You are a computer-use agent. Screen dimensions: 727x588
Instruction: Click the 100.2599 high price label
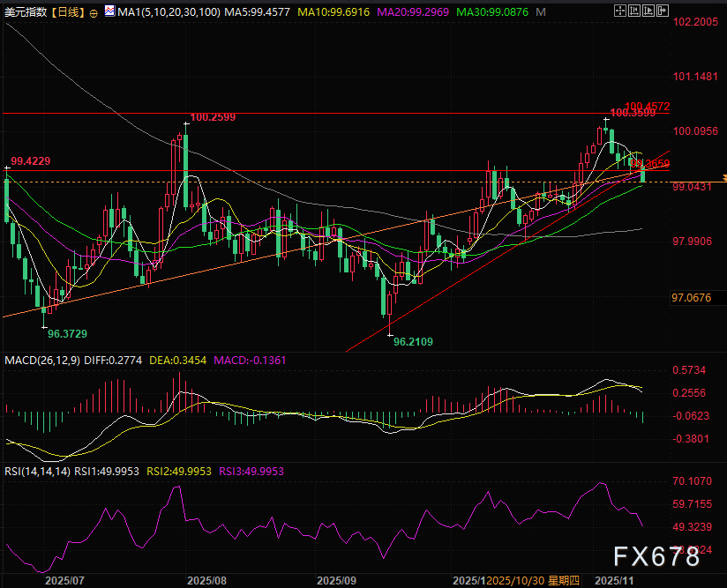[212, 116]
